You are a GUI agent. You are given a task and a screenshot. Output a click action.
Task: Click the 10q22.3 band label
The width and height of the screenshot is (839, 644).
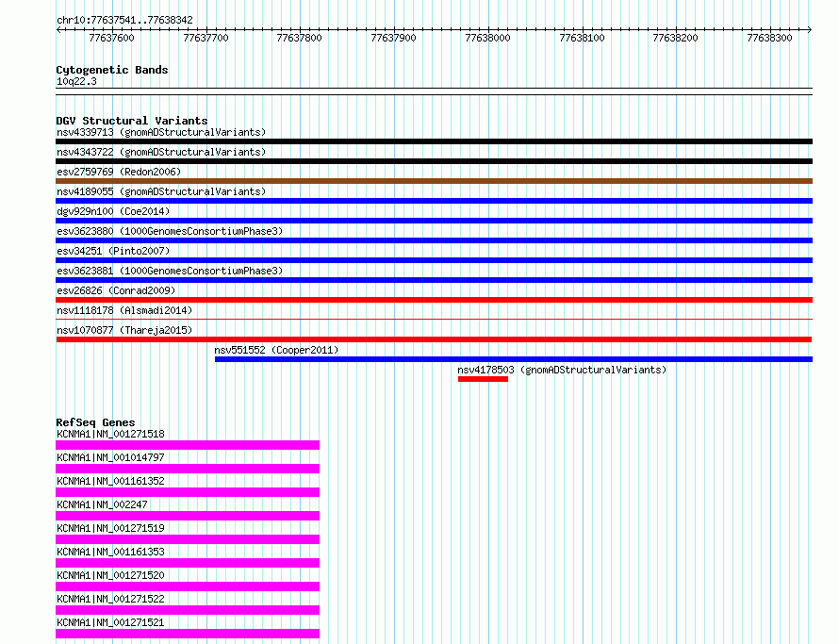click(76, 81)
